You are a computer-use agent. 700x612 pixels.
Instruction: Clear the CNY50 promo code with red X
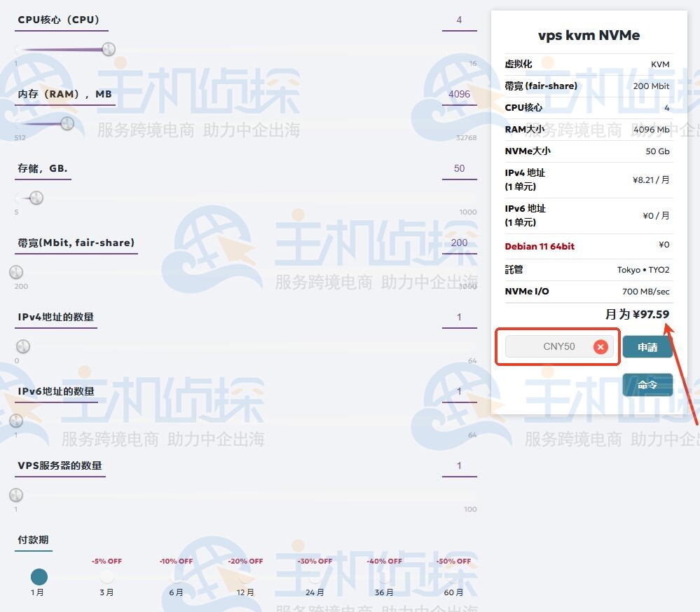[601, 346]
